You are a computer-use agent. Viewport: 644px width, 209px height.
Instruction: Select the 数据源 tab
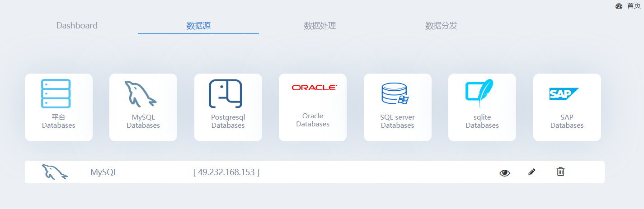point(198,26)
